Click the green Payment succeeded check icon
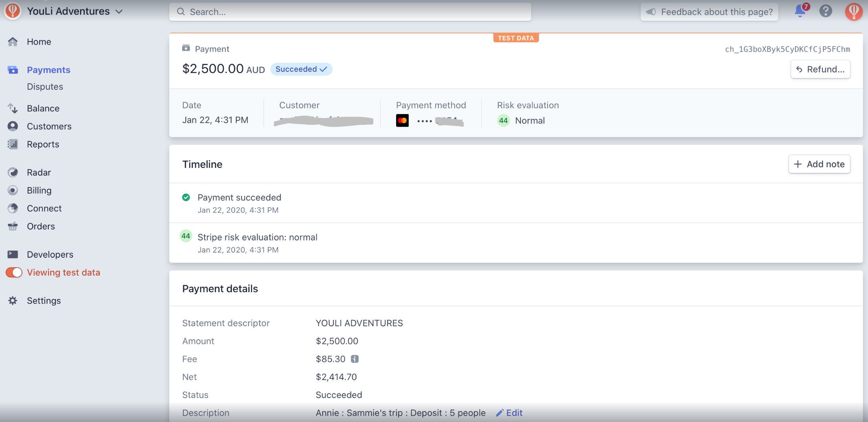The height and width of the screenshot is (422, 868). 186,197
